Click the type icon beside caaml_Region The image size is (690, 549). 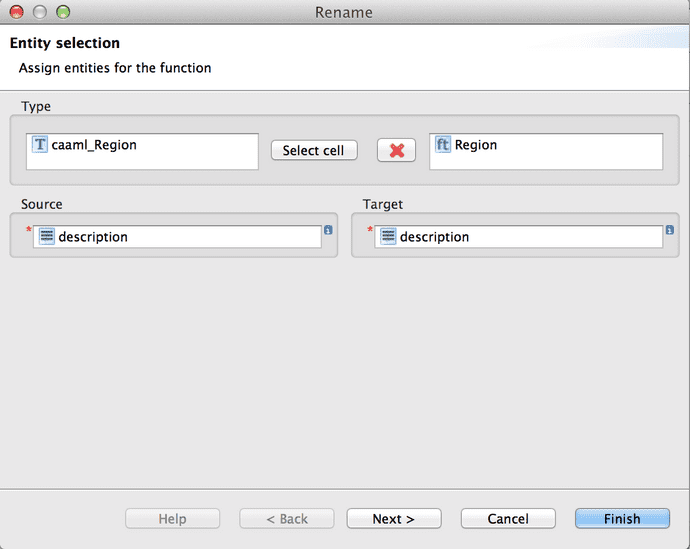[40, 145]
